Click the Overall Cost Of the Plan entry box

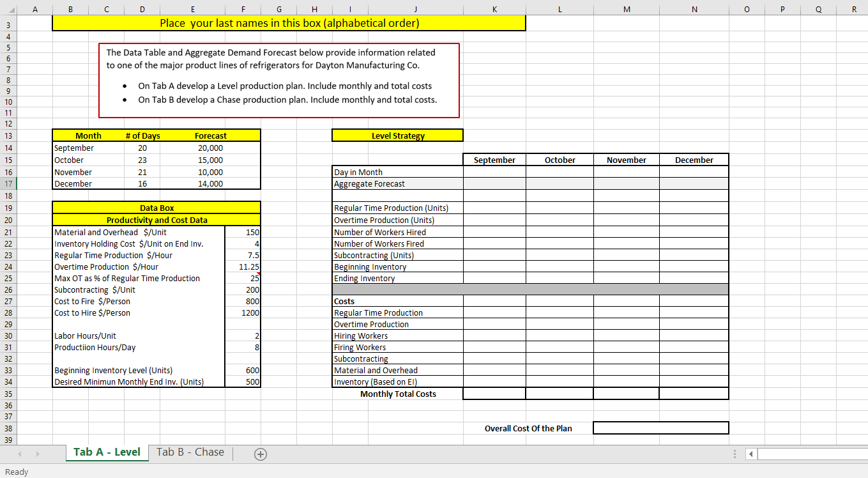[660, 428]
